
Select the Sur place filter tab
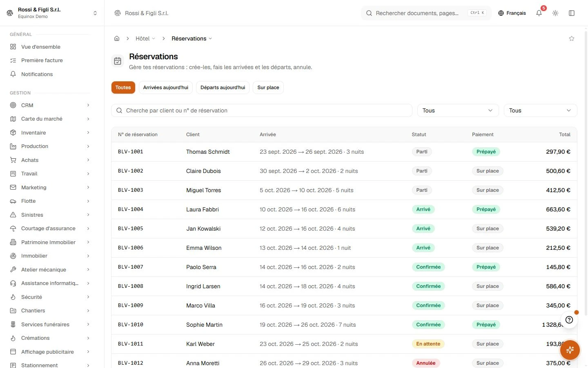(x=268, y=88)
